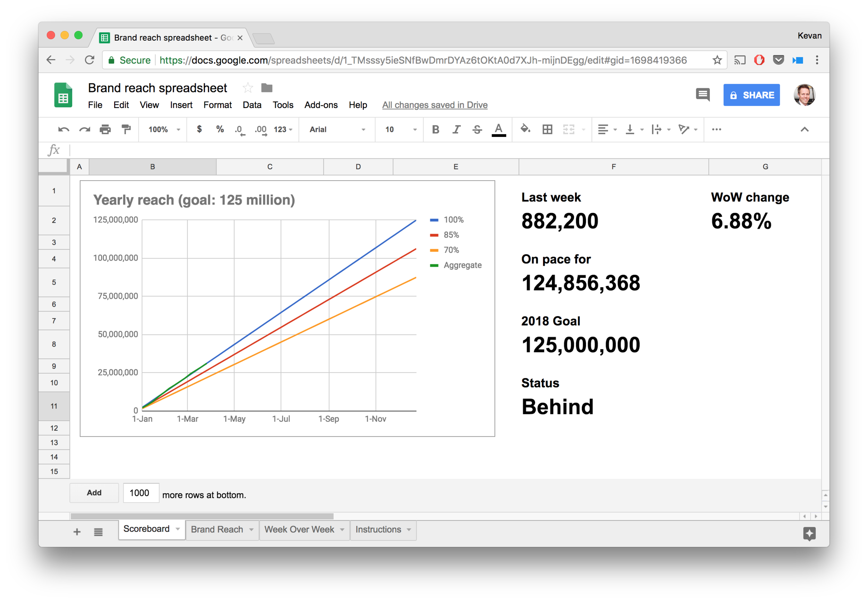Switch to the Week Over Week tab
This screenshot has height=602, width=868.
(299, 530)
